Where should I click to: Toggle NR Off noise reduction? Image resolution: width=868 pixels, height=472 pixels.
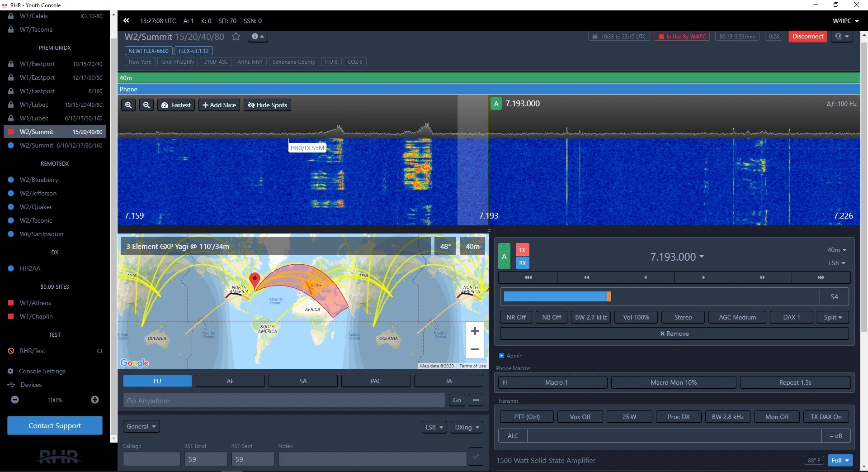pos(516,317)
